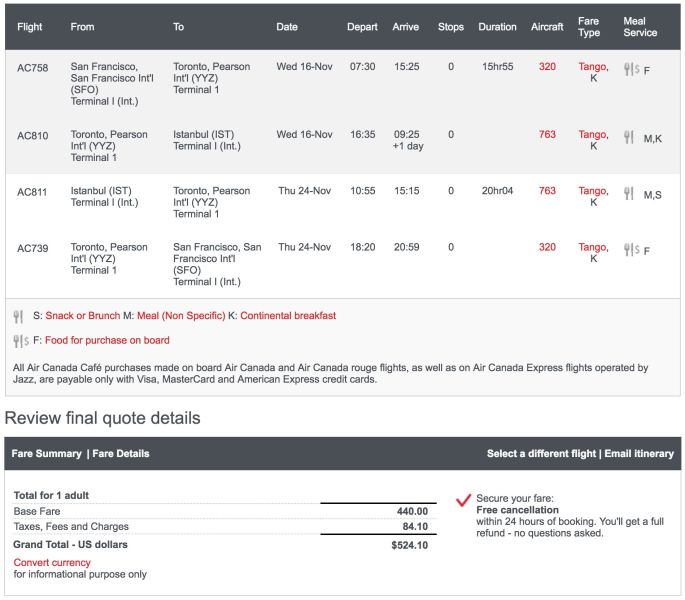Open Tango fare type link for AC739
This screenshot has width=685, height=600.
(x=593, y=247)
